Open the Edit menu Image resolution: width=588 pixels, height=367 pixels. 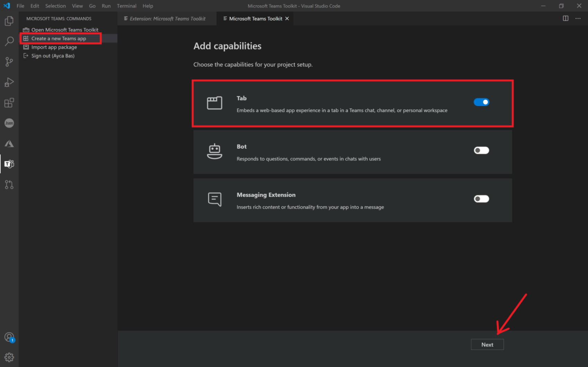(35, 6)
